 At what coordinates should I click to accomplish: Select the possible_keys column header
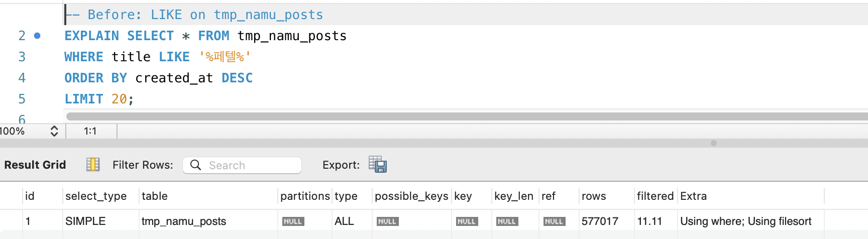point(411,196)
